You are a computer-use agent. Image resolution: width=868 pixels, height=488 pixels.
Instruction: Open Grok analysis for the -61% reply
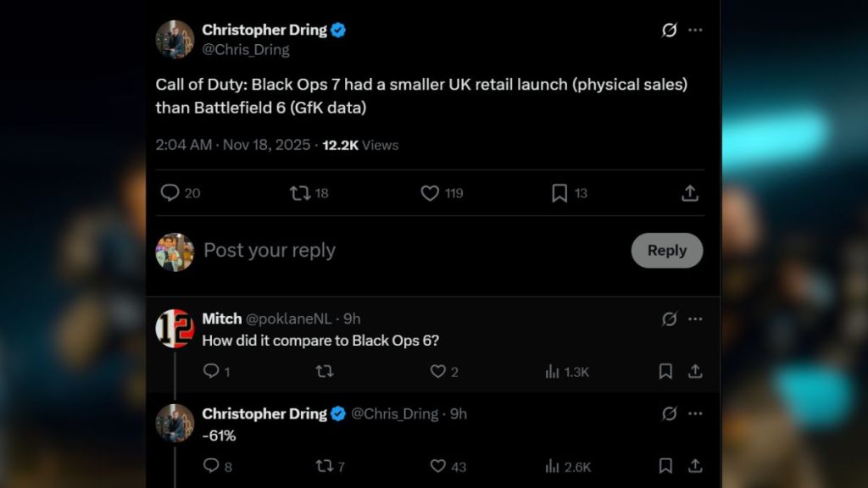pyautogui.click(x=669, y=413)
